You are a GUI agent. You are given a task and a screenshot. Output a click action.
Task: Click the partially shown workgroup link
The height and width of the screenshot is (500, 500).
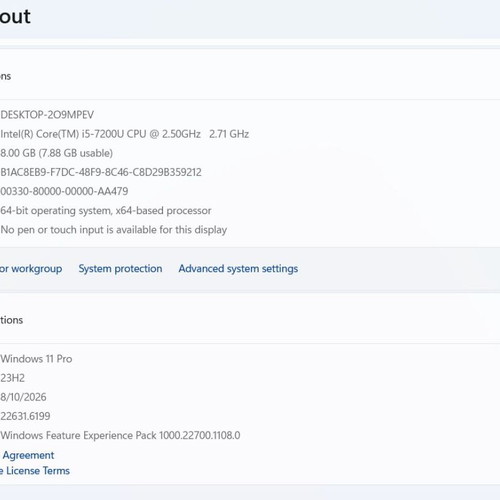coord(31,269)
